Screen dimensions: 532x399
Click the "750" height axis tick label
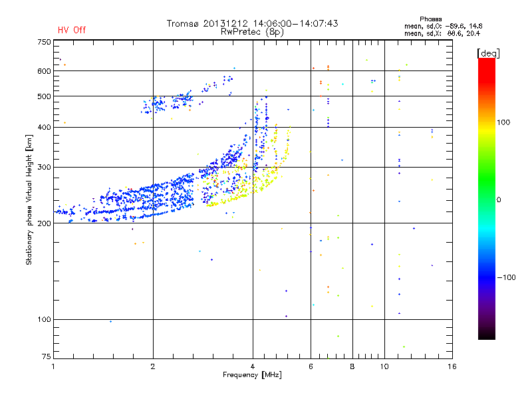coord(44,42)
